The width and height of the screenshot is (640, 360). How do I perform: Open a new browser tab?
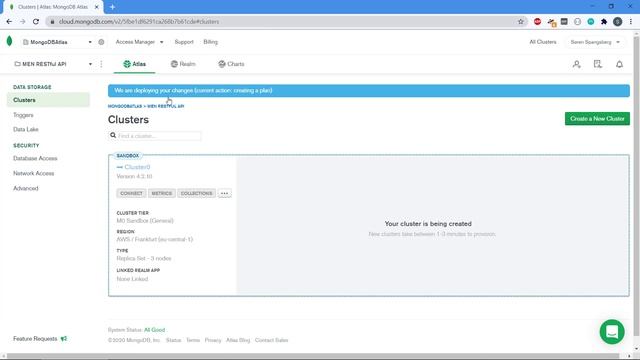click(112, 7)
